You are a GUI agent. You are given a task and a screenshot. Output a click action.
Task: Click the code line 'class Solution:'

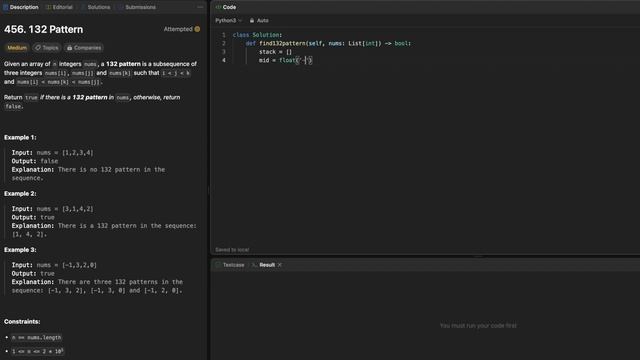tap(257, 35)
